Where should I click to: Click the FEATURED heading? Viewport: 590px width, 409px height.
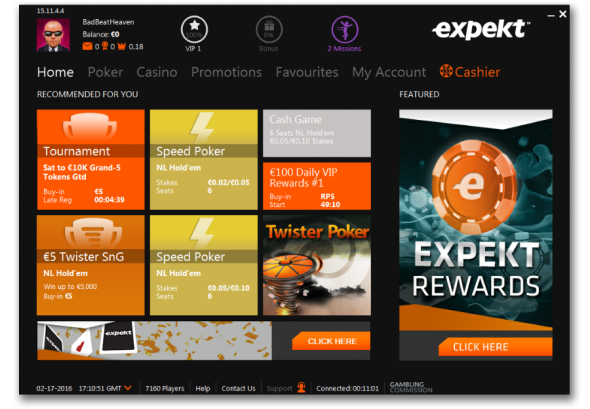(x=419, y=94)
